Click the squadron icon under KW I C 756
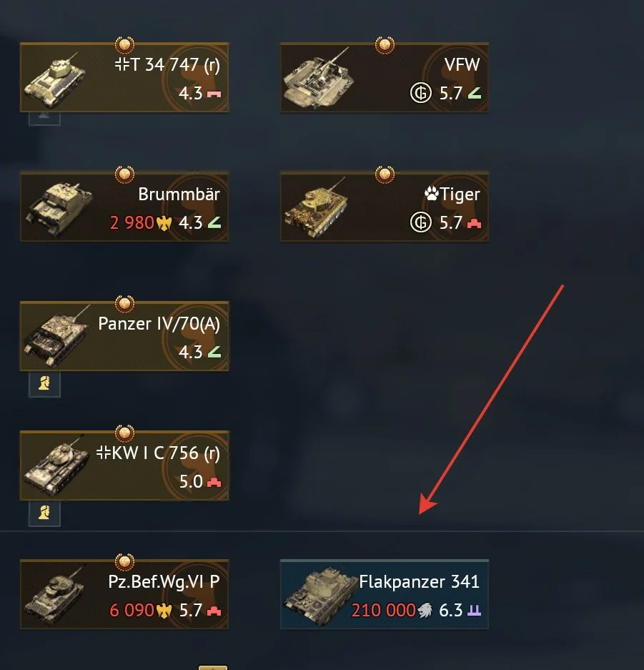The height and width of the screenshot is (670, 644). point(44,513)
